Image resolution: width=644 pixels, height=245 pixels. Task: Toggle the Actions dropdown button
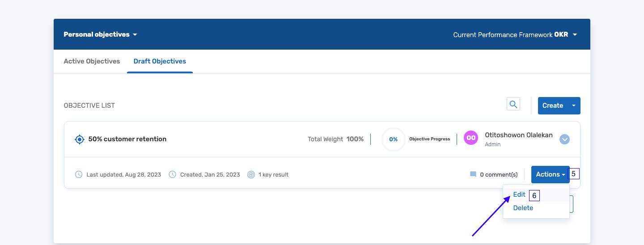[550, 174]
